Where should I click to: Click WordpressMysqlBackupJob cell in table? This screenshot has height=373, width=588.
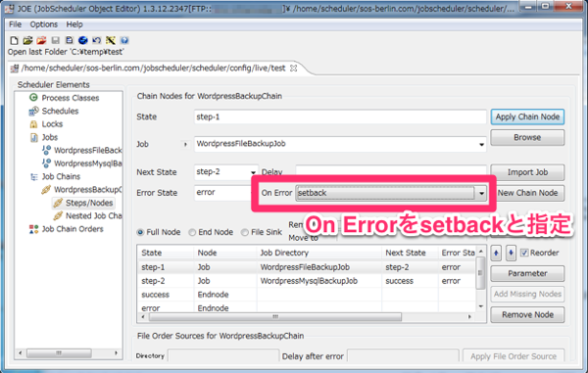[309, 281]
